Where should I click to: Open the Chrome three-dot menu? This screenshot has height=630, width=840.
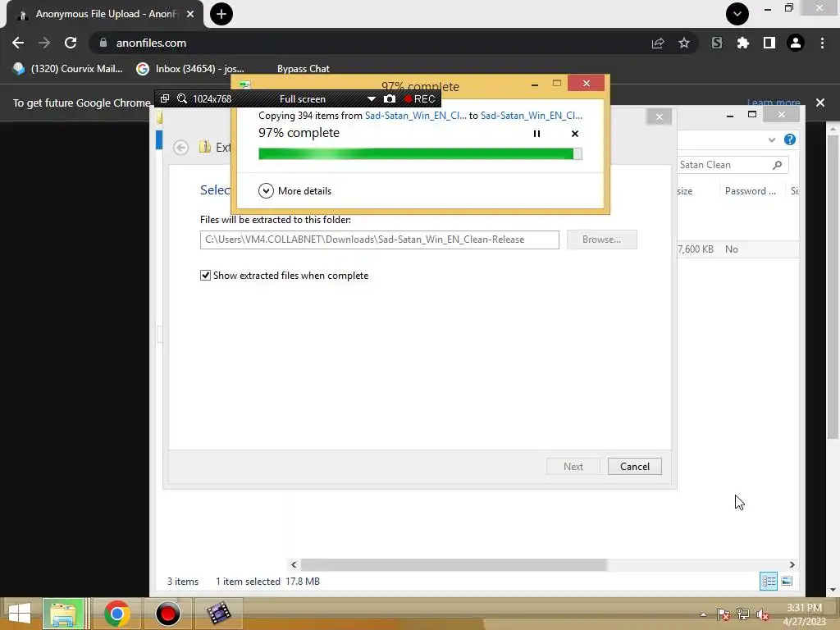click(x=822, y=43)
